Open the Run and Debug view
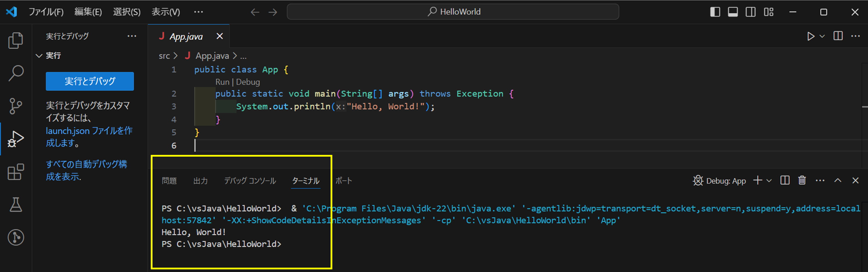 click(x=15, y=139)
